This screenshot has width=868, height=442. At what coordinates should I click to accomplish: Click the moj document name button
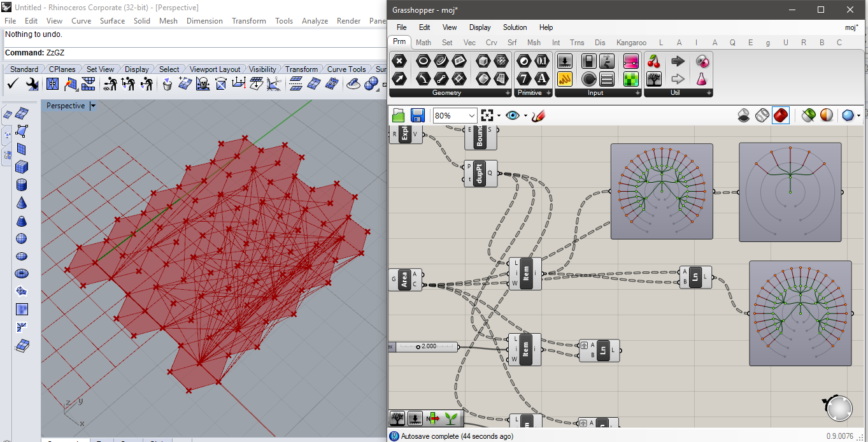coord(851,27)
